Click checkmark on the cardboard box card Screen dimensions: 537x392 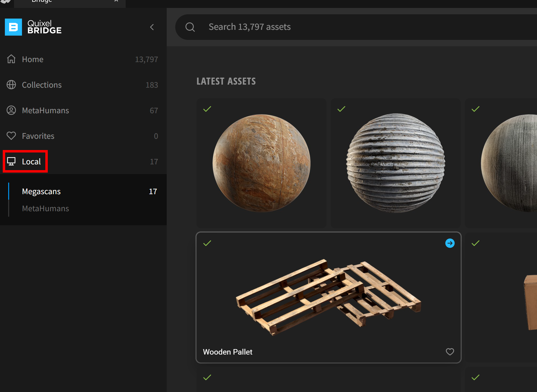point(476,243)
